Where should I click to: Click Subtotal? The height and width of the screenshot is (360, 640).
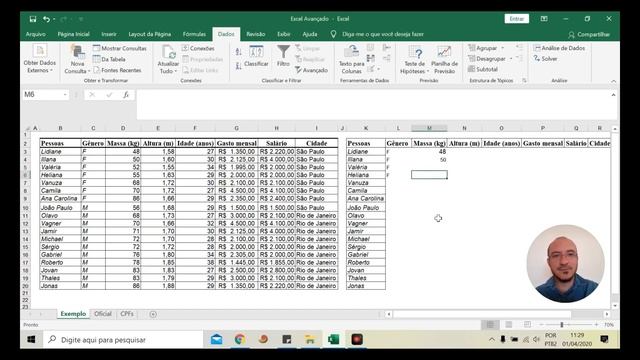point(483,69)
